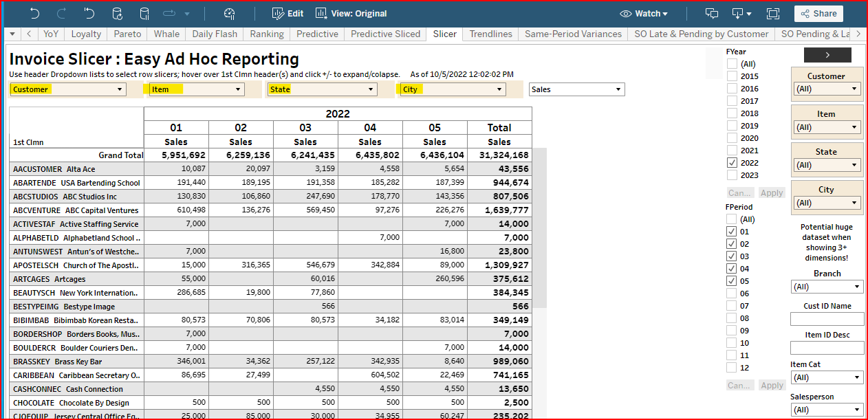This screenshot has height=420, width=868.
Task: Open the Data Guide performance icon
Action: [x=230, y=13]
